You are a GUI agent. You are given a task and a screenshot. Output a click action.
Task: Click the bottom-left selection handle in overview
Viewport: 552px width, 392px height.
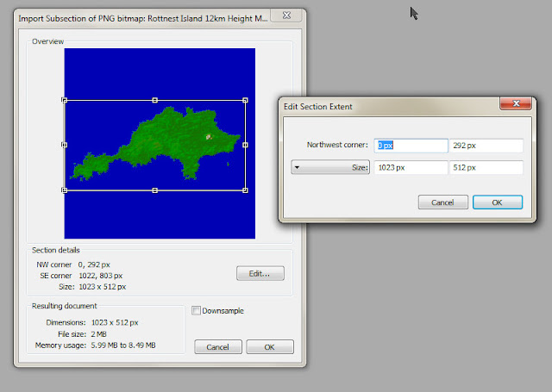(x=64, y=190)
